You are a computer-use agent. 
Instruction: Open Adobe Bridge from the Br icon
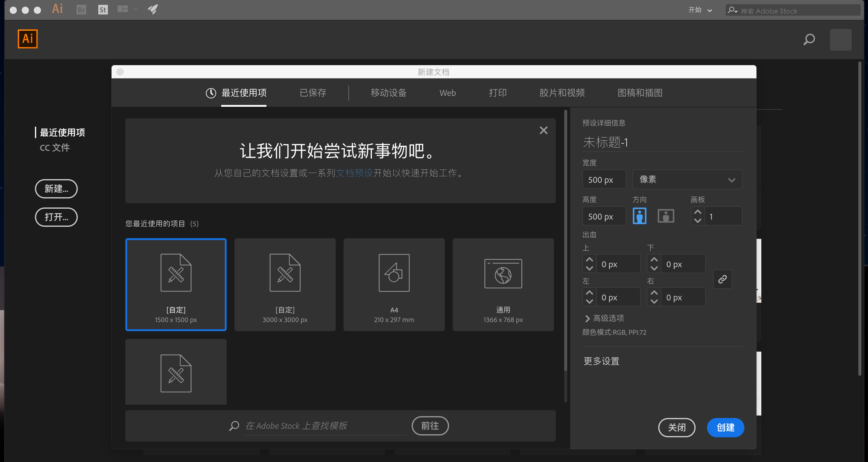point(81,10)
